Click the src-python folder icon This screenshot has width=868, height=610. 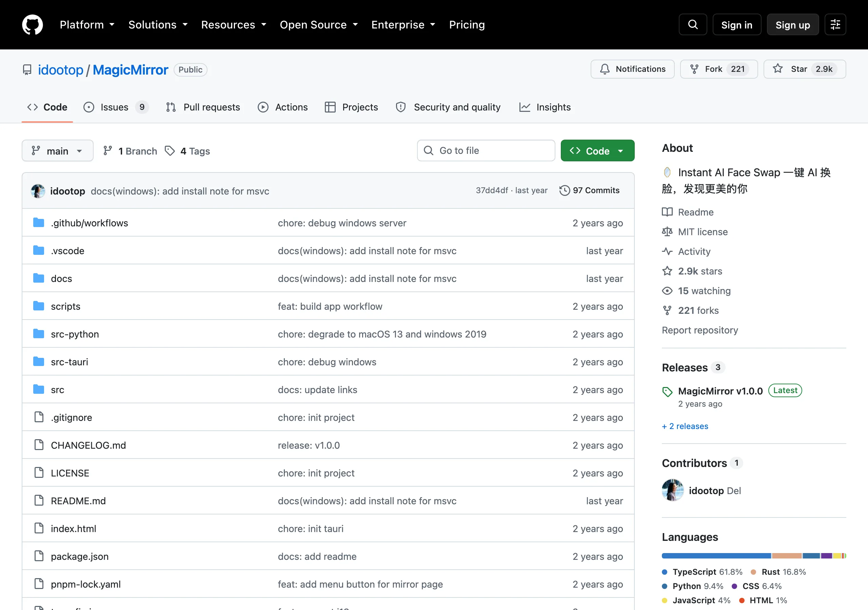click(x=39, y=334)
